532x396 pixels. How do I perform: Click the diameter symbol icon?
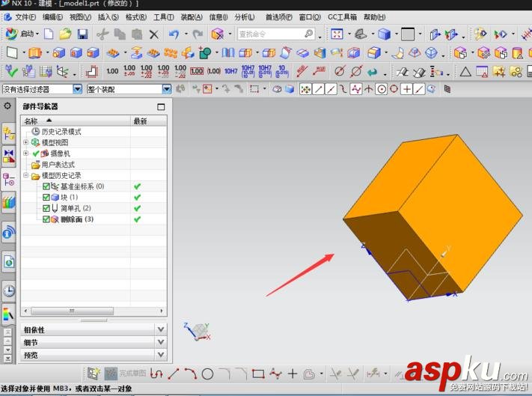[x=339, y=71]
